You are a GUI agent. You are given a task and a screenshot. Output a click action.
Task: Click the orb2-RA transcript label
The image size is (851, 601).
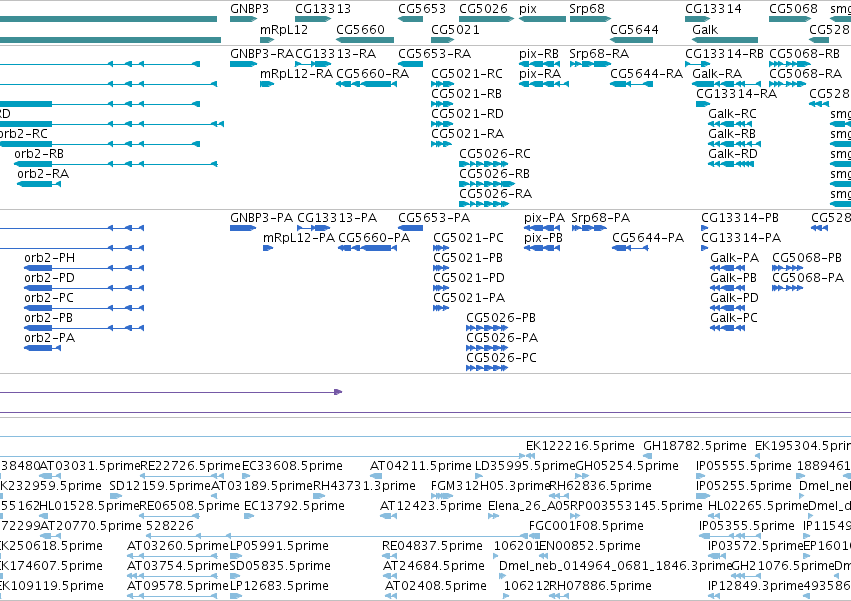click(43, 174)
